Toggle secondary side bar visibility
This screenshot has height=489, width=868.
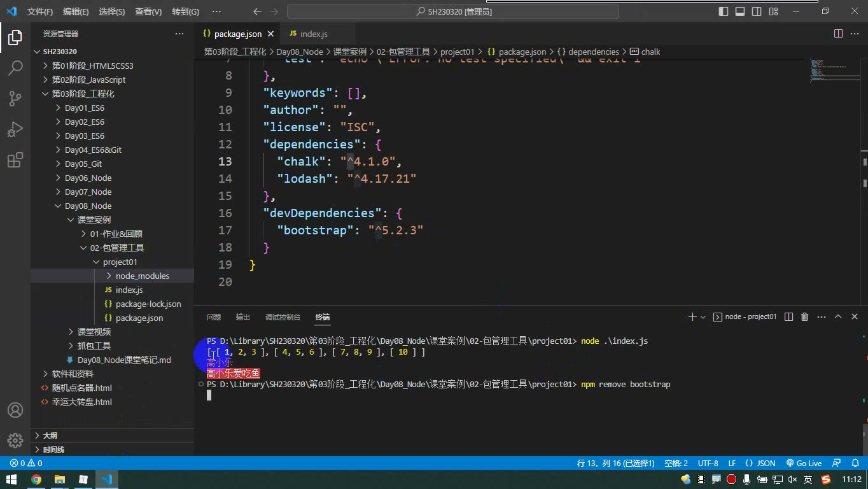[x=757, y=11]
